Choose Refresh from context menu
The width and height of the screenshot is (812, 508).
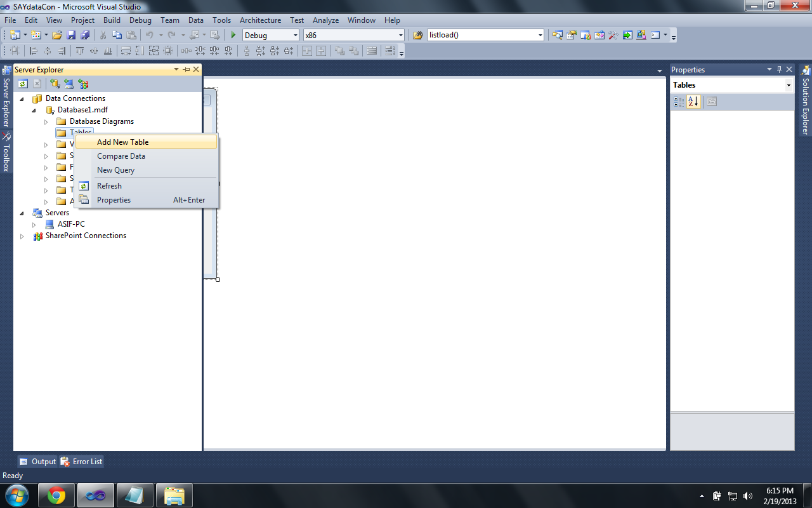point(147,186)
